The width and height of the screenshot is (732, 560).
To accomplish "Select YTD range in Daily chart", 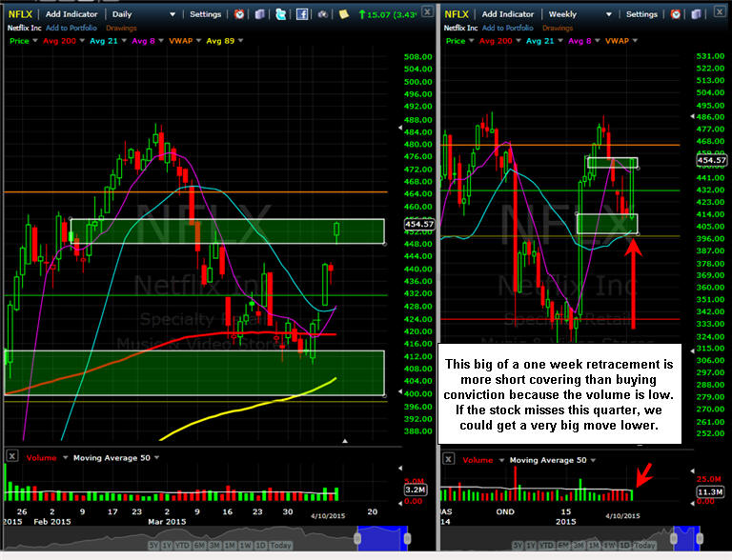I will [x=183, y=545].
